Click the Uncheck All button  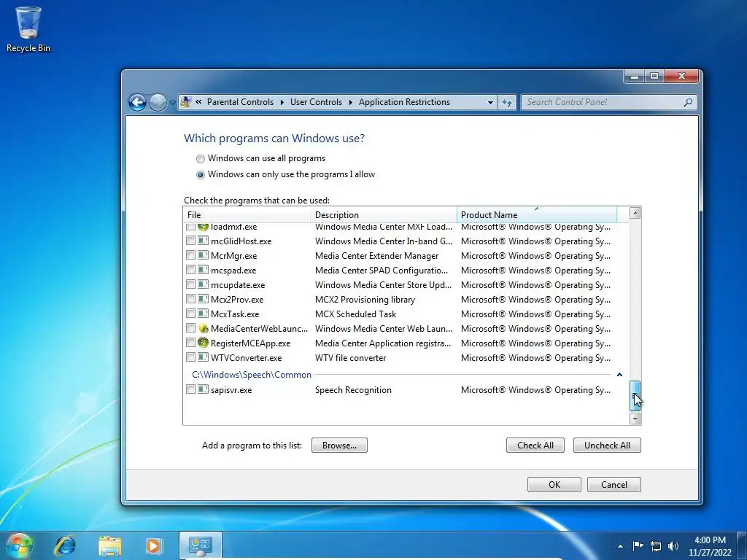coord(607,446)
